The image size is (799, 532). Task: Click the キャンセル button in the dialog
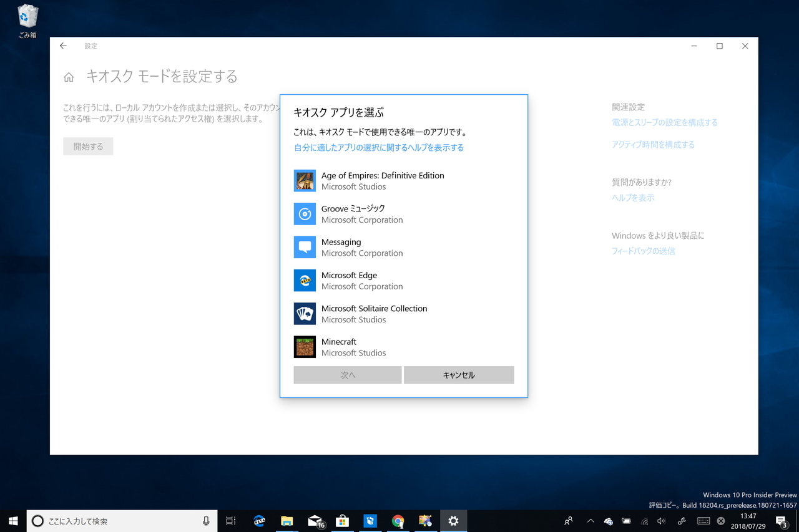pyautogui.click(x=459, y=375)
